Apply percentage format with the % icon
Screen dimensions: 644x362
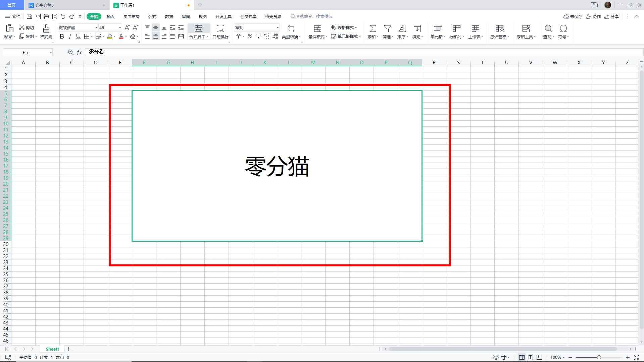tap(250, 37)
